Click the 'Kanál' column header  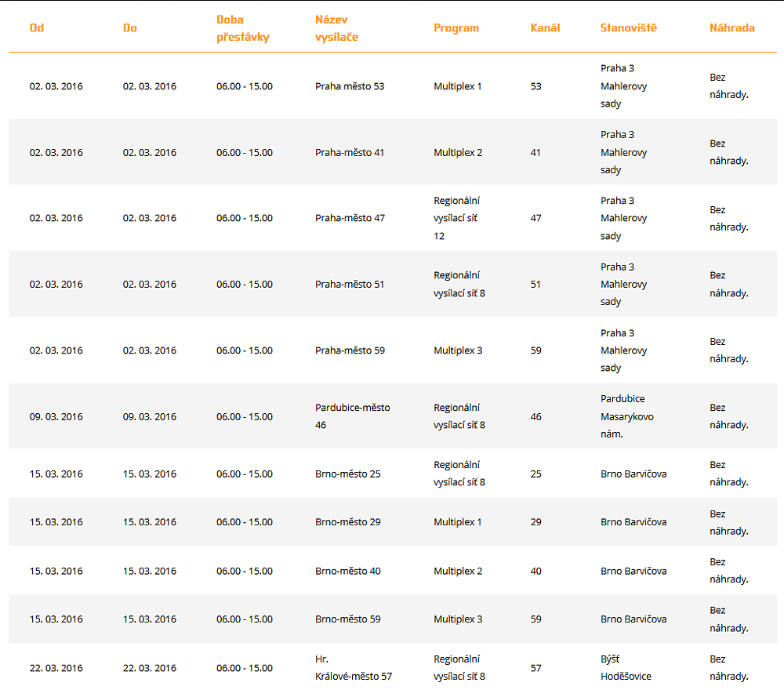click(545, 28)
